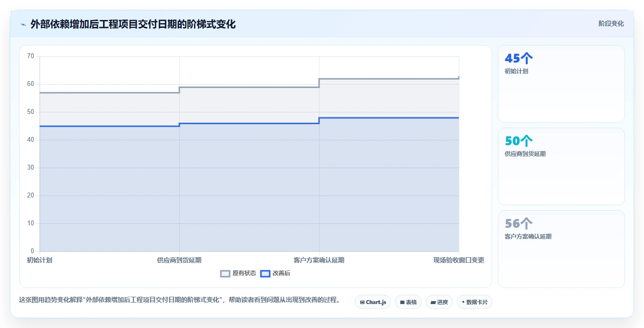The height and width of the screenshot is (328, 644).
Task: Select the 表格 tag pill
Action: tap(408, 302)
